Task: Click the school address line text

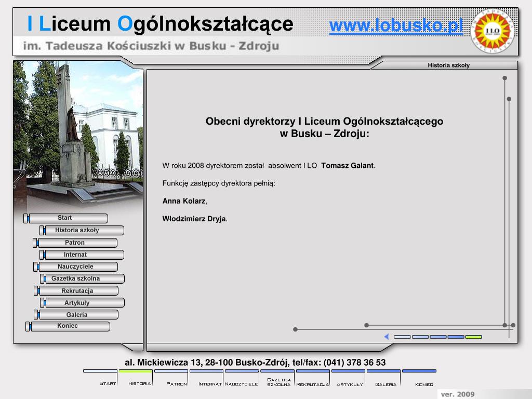Action: [255, 362]
